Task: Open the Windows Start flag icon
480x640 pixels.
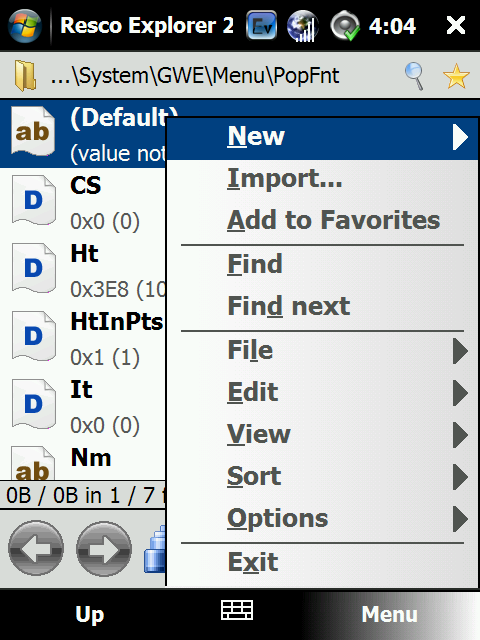Action: coord(25,25)
